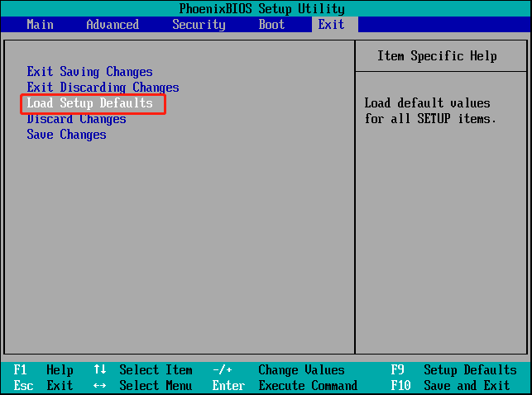Click the Change Values legend label
Image resolution: width=532 pixels, height=395 pixels.
301,370
